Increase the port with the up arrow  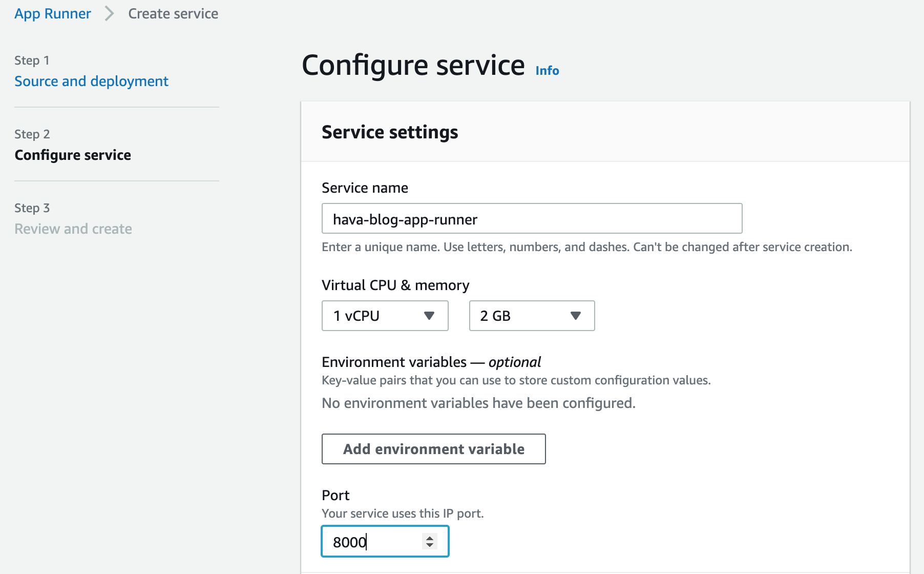(430, 538)
